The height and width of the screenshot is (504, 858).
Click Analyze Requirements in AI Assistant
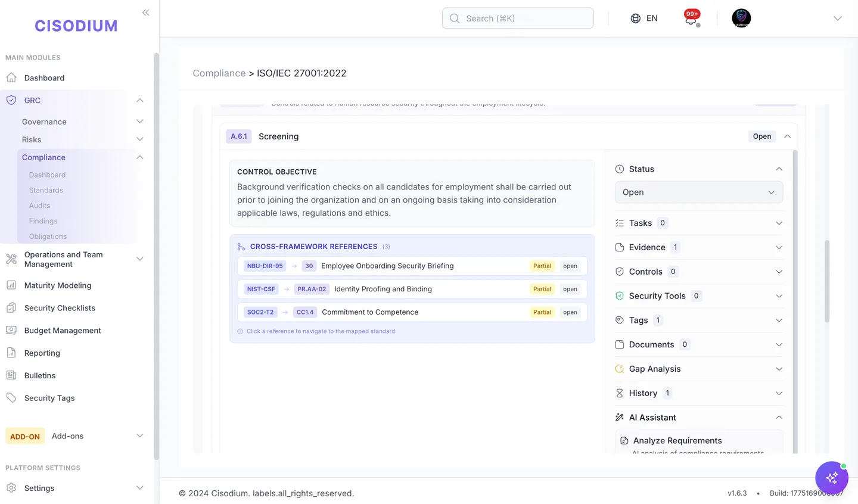(x=677, y=441)
